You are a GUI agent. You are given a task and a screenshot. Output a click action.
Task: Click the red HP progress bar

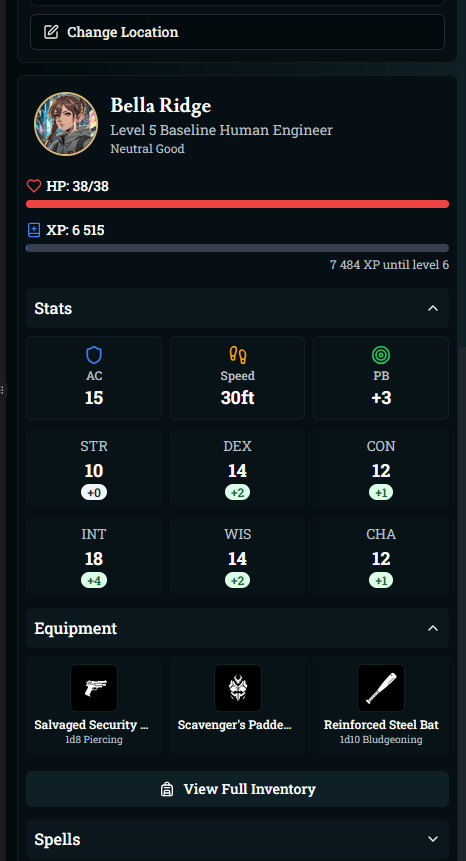pos(238,204)
